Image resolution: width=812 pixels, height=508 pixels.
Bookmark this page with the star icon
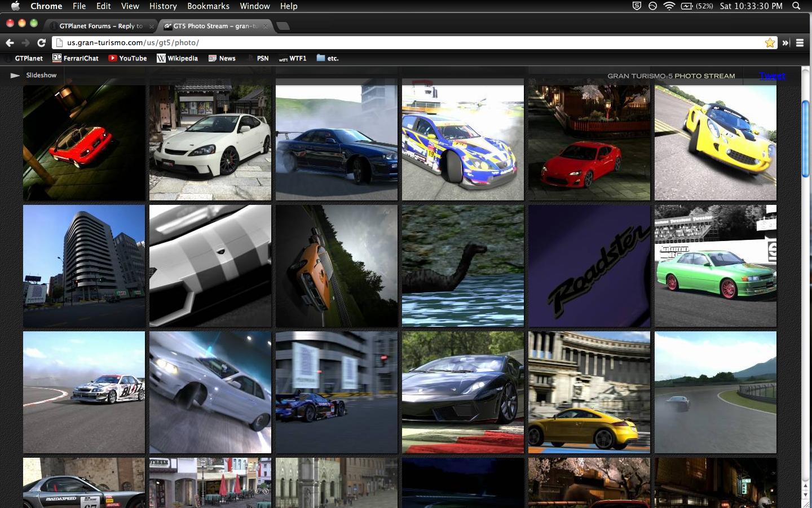(770, 43)
